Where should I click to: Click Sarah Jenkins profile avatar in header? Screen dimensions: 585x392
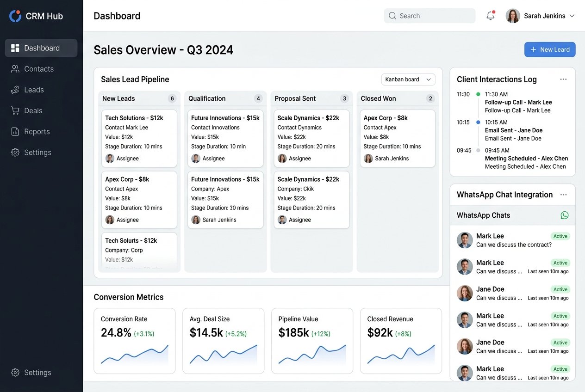point(513,16)
